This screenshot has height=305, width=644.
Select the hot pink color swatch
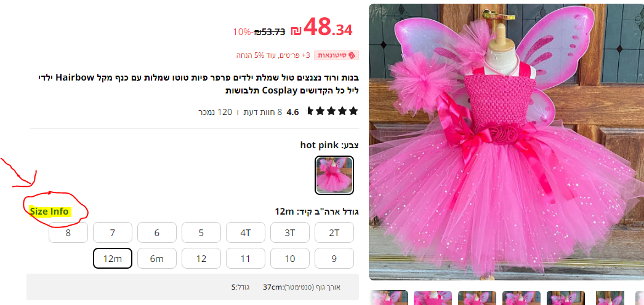pyautogui.click(x=334, y=175)
